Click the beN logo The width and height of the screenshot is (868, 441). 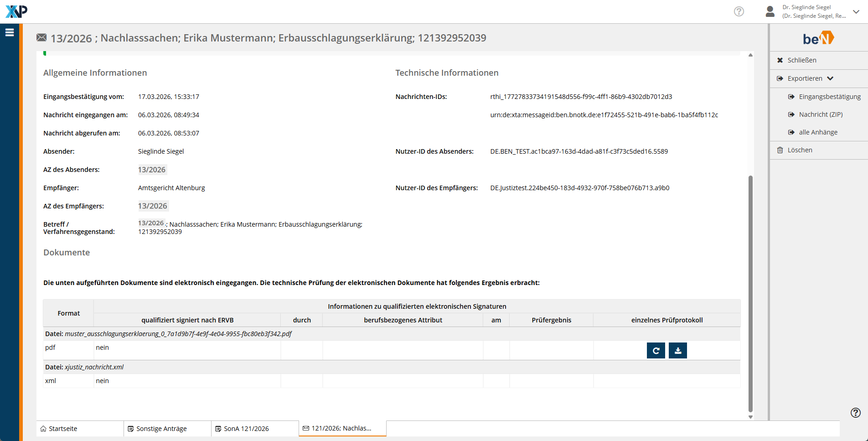click(818, 38)
